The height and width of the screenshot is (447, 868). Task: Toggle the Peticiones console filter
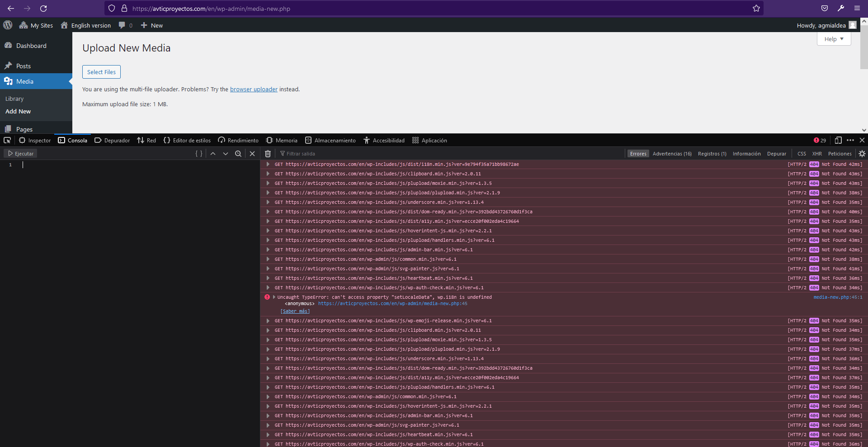point(840,154)
